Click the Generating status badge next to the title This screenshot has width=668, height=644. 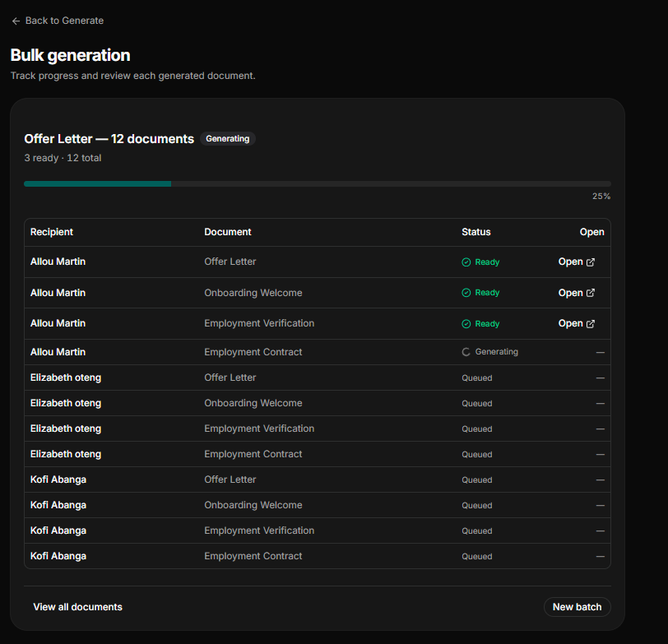click(228, 139)
